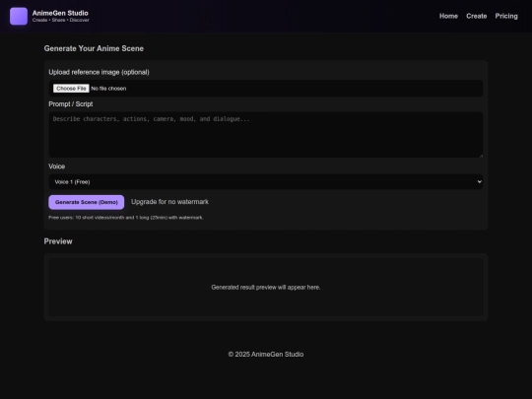
Task: Focus the Prompt / Script text area
Action: (x=266, y=135)
